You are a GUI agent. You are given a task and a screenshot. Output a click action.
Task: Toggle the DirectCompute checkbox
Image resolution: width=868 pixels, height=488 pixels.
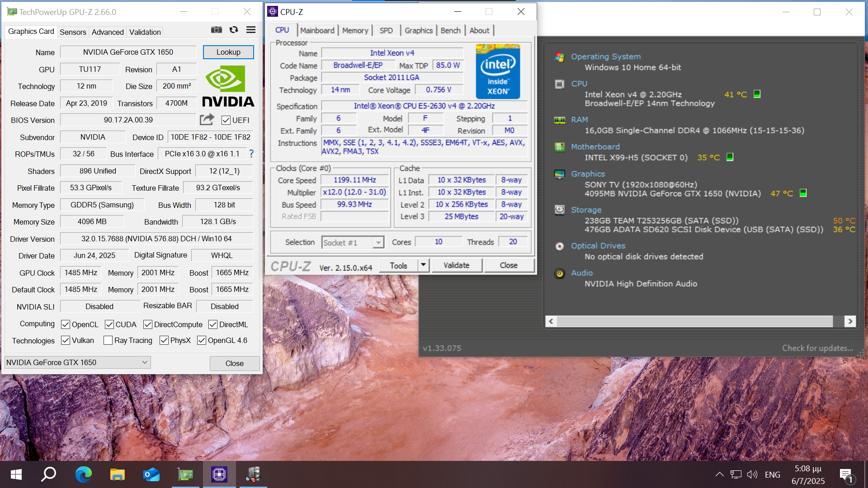(x=148, y=324)
